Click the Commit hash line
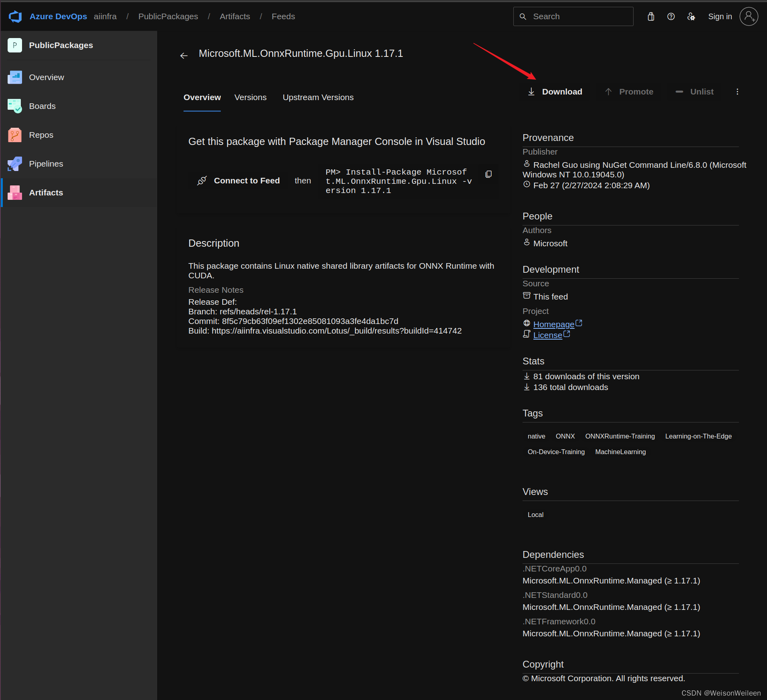Screen dimensions: 767x700 293,321
